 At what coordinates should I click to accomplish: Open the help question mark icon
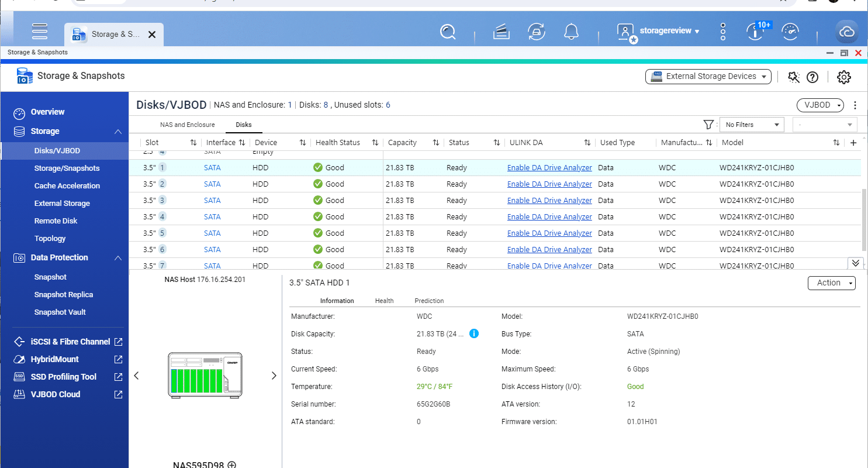pyautogui.click(x=812, y=77)
